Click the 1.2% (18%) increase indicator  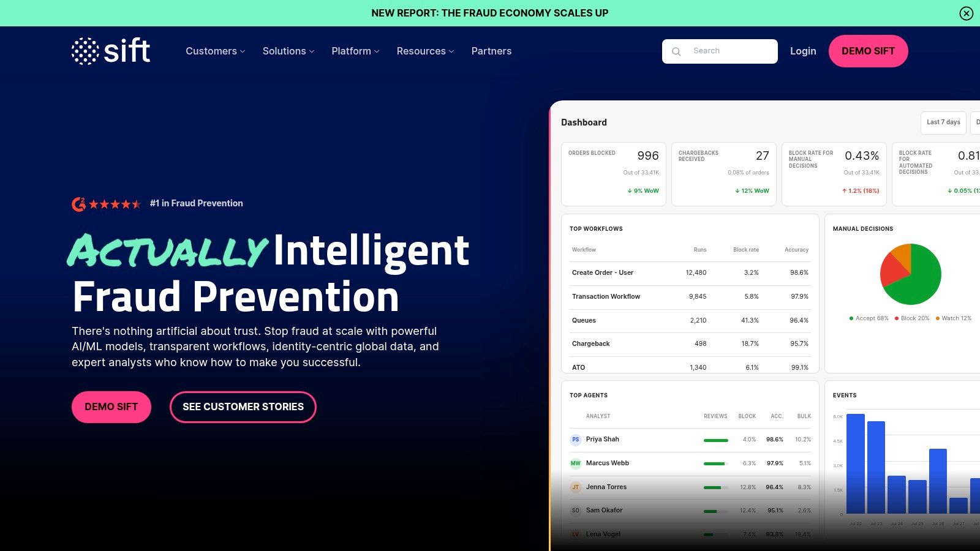coord(861,191)
